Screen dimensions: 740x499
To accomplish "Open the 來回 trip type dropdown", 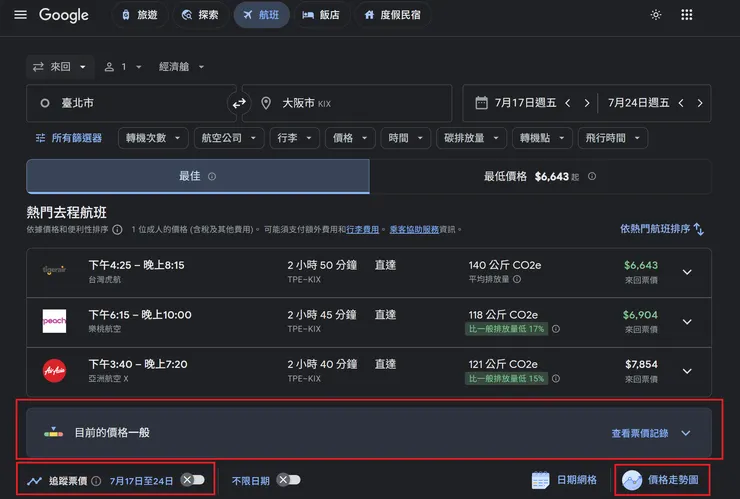I will (60, 67).
